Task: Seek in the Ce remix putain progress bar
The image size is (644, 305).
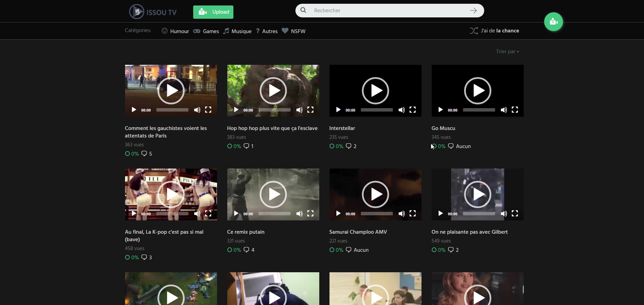Action: point(275,214)
